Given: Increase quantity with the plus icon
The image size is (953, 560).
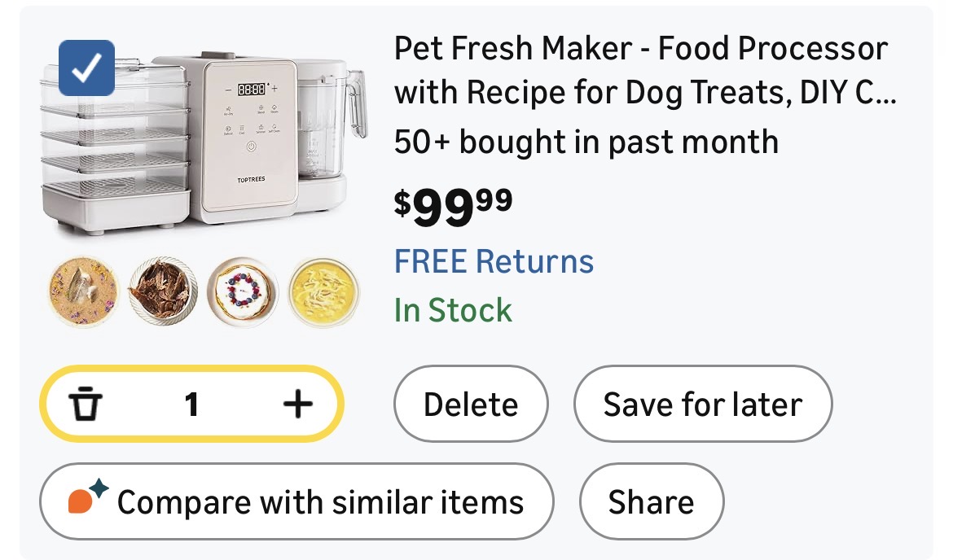Looking at the screenshot, I should pos(297,405).
